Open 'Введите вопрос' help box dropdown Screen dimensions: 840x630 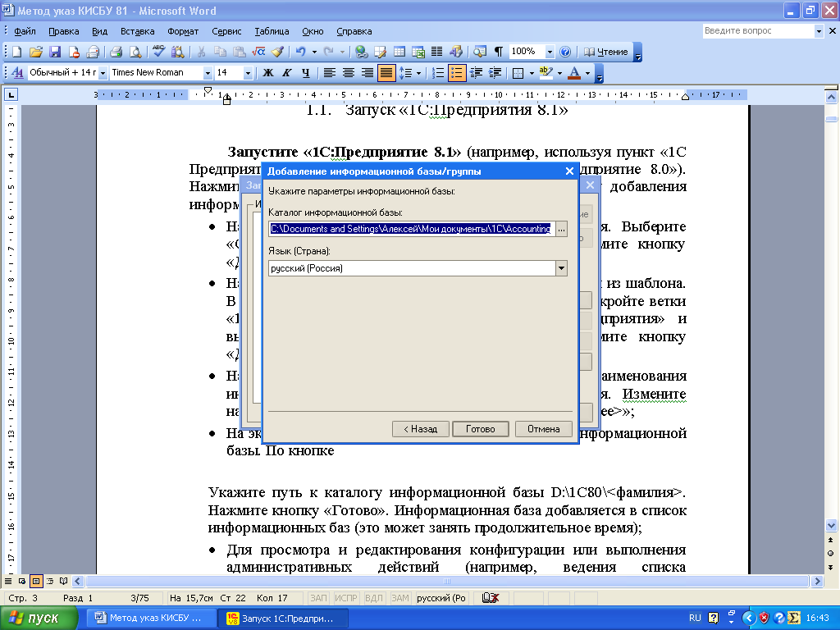[x=819, y=31]
